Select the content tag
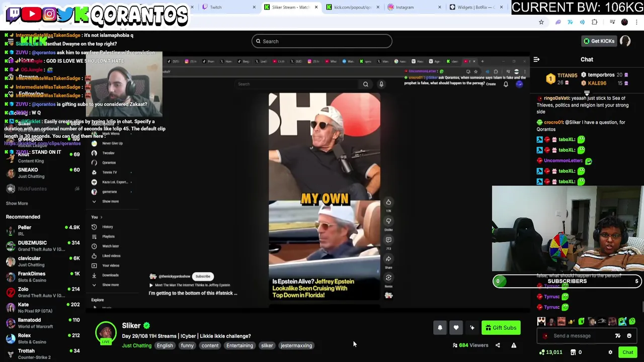 pos(210,345)
